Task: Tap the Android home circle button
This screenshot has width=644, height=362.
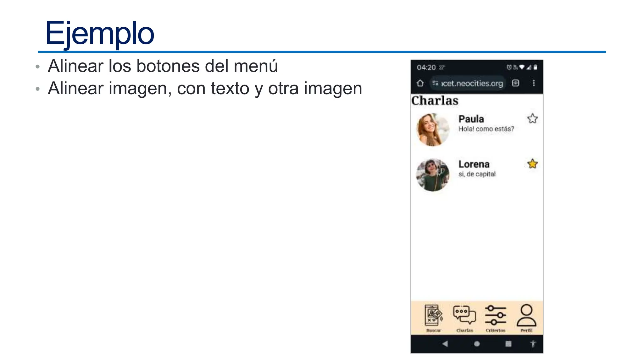Action: (477, 344)
